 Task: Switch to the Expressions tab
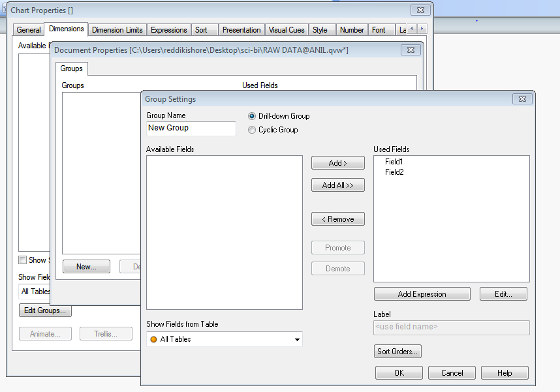tap(168, 30)
